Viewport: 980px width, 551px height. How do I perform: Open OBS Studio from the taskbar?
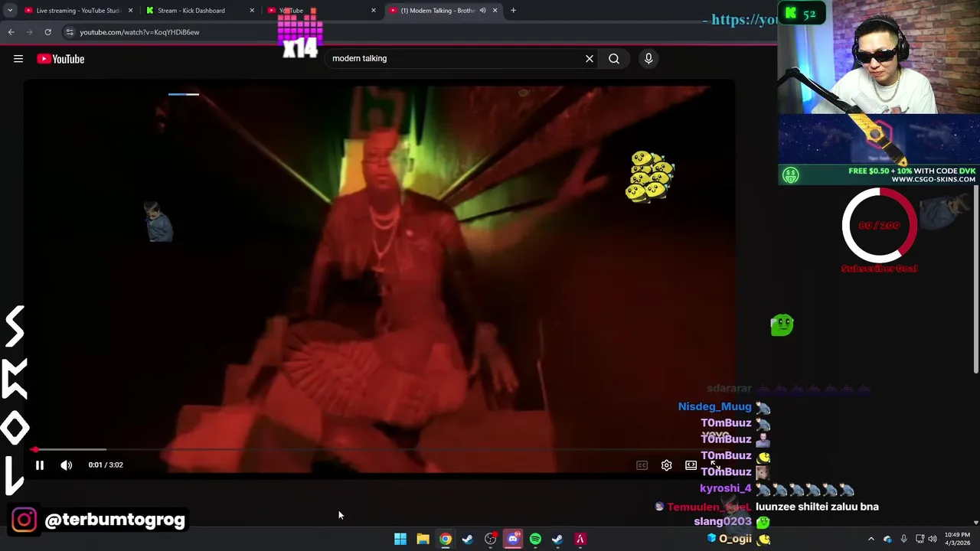490,539
